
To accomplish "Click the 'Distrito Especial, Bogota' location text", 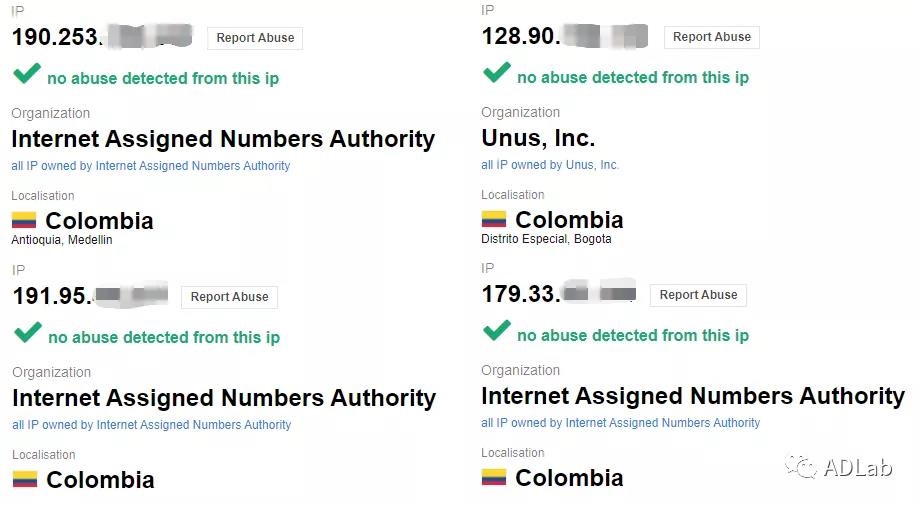I will (x=546, y=239).
